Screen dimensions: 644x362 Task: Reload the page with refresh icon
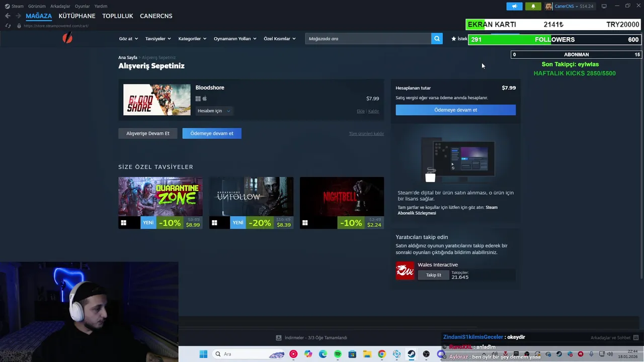[8, 26]
